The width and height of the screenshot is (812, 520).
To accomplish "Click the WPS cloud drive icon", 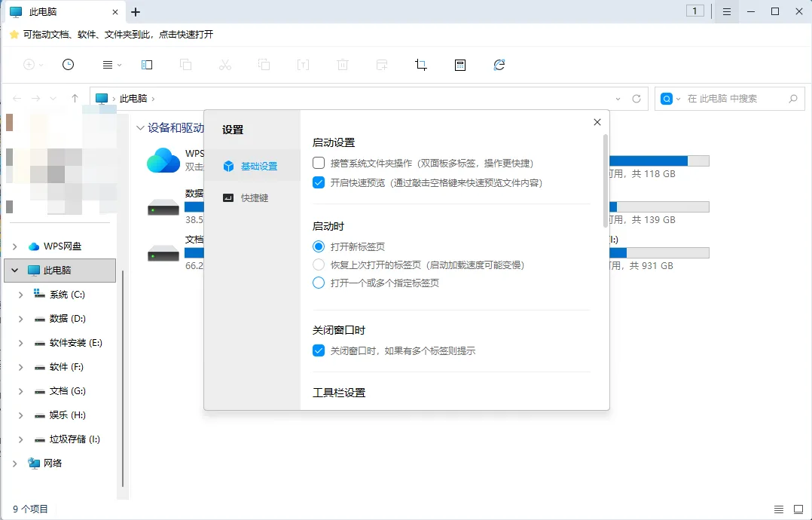I will 163,160.
